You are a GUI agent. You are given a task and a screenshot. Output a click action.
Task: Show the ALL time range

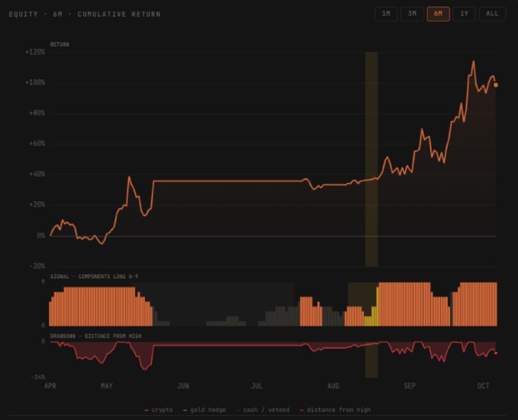point(492,14)
